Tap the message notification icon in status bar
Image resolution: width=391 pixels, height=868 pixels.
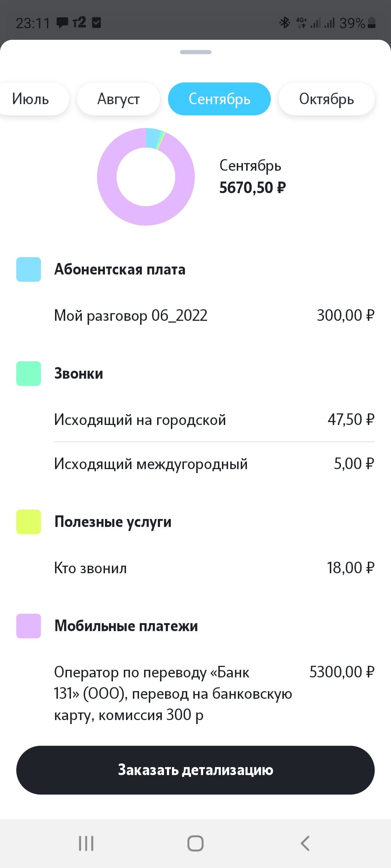point(62,23)
